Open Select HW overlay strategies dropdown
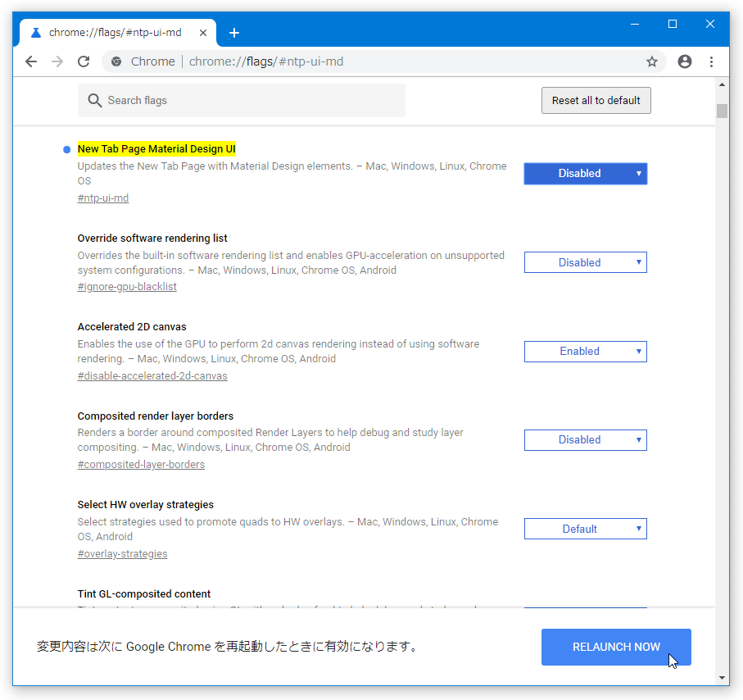Screen dimensions: 743x700 [585, 529]
